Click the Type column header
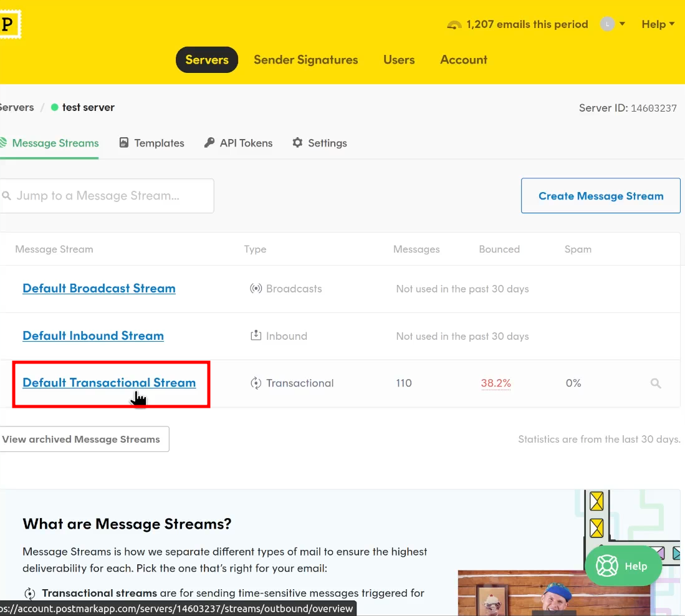685x616 pixels. coord(255,249)
